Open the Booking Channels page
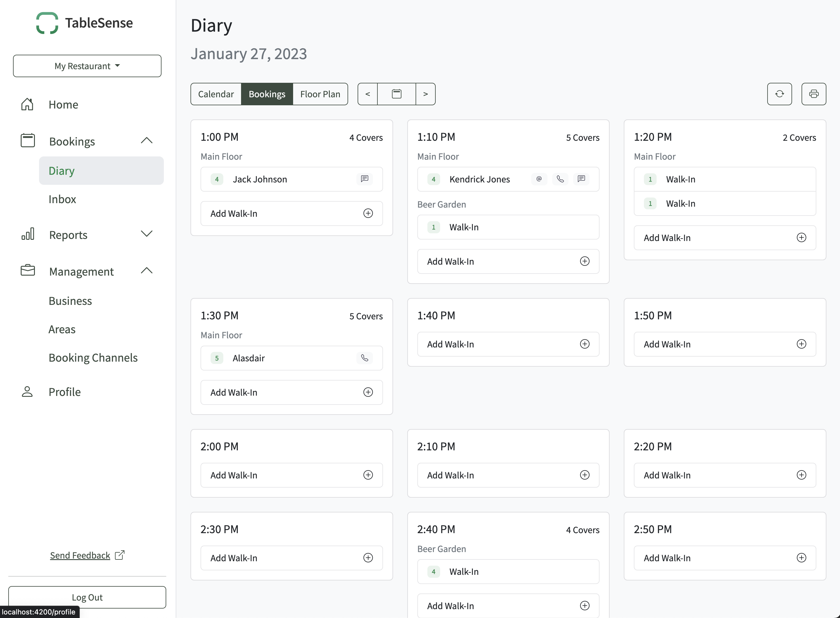Image resolution: width=840 pixels, height=618 pixels. [x=93, y=357]
